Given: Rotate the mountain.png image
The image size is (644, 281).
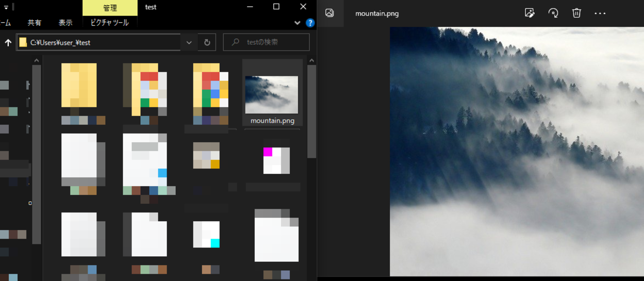Looking at the screenshot, I should click(x=553, y=13).
